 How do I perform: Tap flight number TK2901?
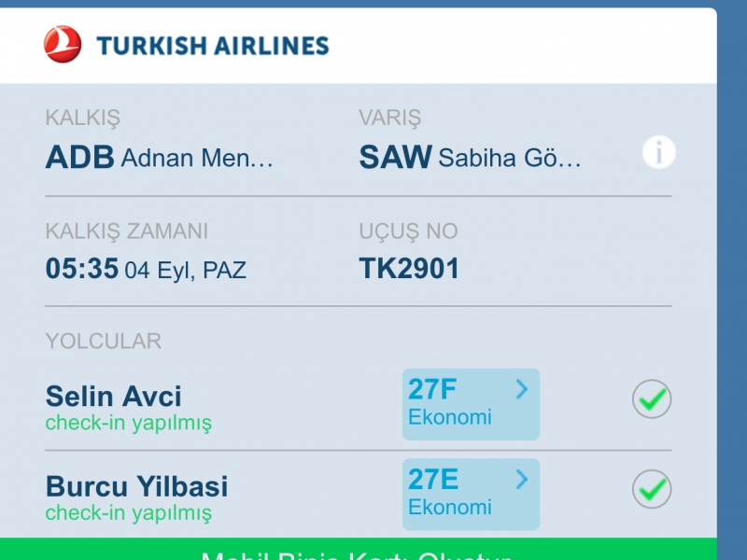click(409, 268)
